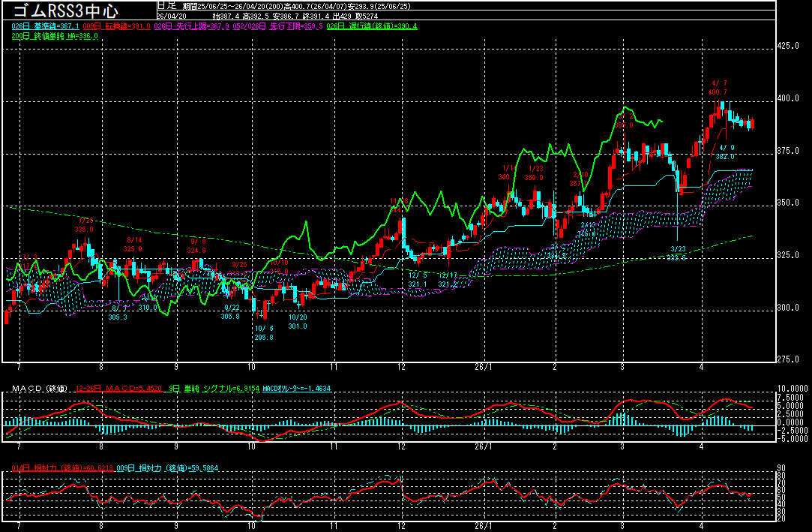Select the 8/14 323.9 high annotation

pyautogui.click(x=133, y=244)
